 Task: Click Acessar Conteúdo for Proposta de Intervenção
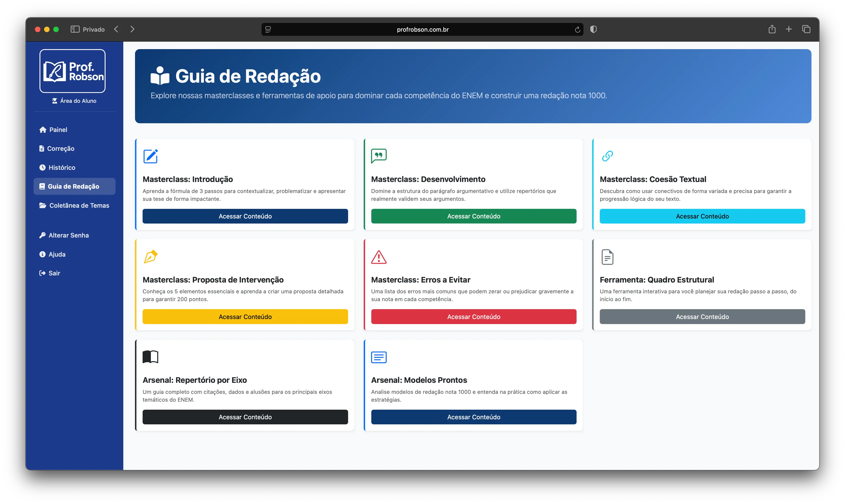245,316
